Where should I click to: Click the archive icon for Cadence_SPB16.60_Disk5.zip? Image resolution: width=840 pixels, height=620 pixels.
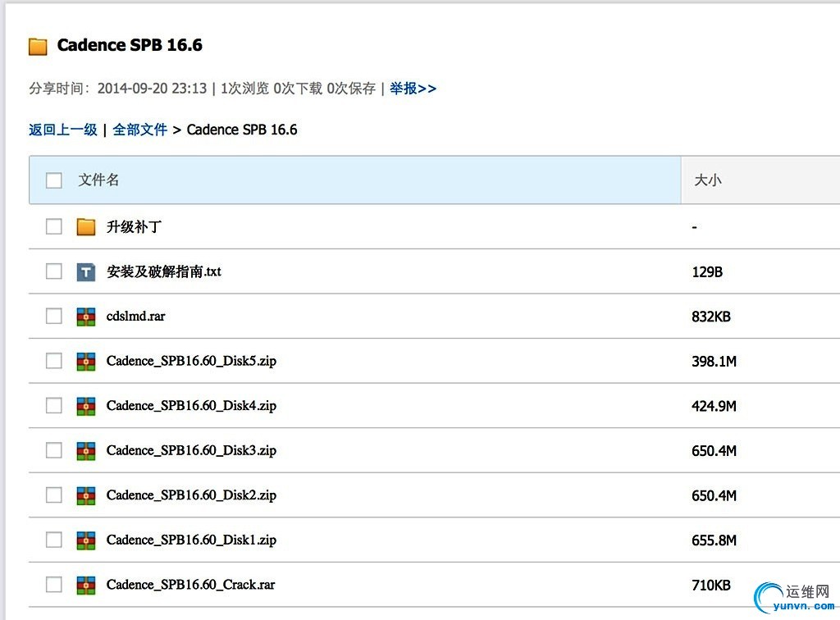(86, 362)
